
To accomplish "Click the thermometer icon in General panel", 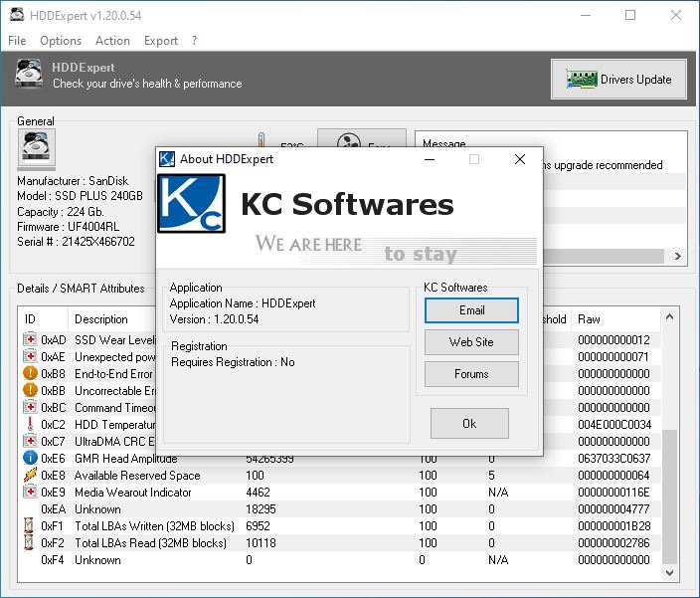I will (262, 139).
